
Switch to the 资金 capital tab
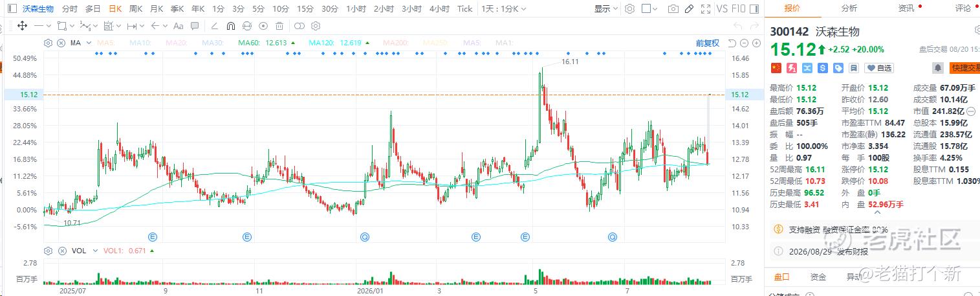coord(818,277)
